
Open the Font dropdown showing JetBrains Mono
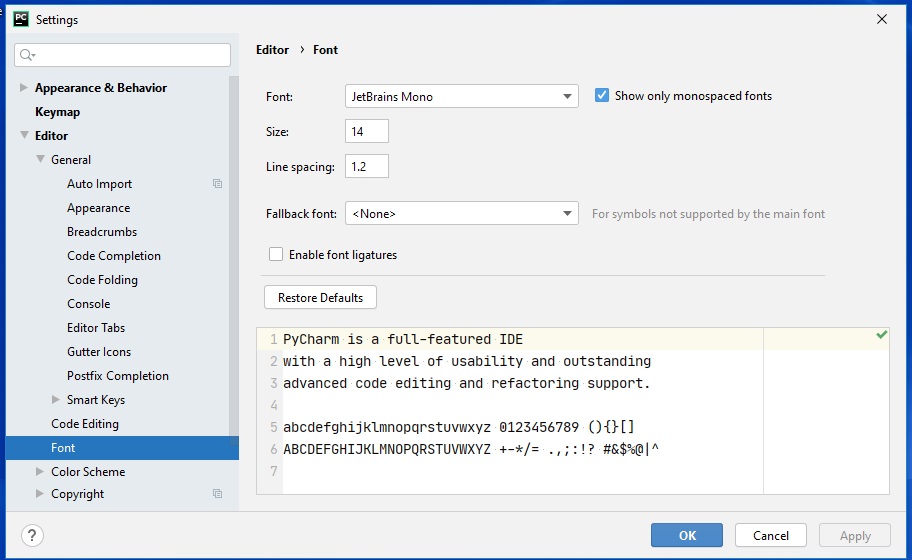point(461,97)
